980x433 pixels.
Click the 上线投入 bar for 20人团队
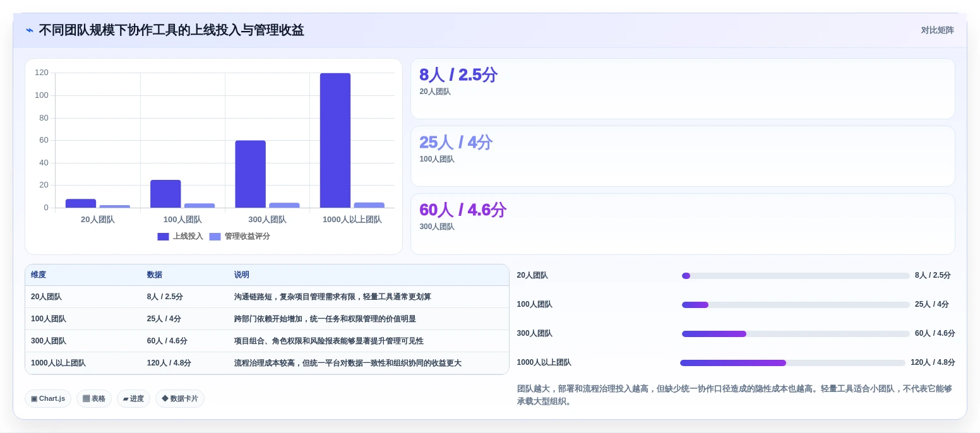pos(81,203)
